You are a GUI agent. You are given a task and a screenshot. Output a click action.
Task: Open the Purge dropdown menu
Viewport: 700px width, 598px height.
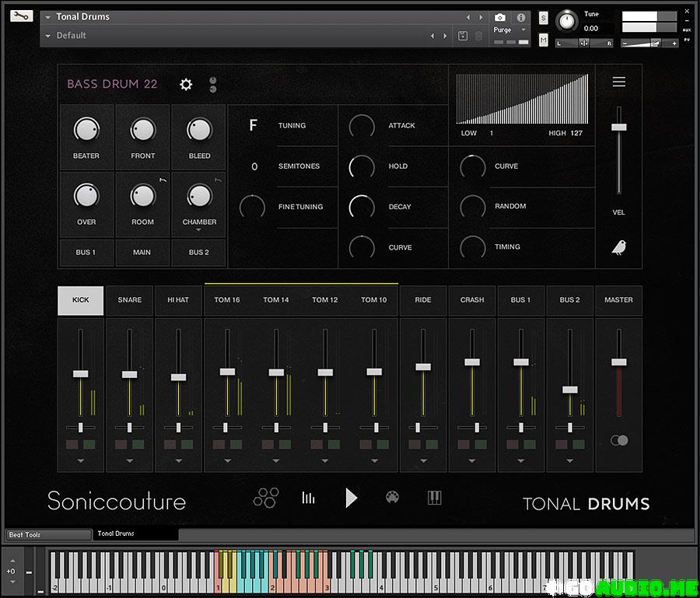click(x=509, y=30)
